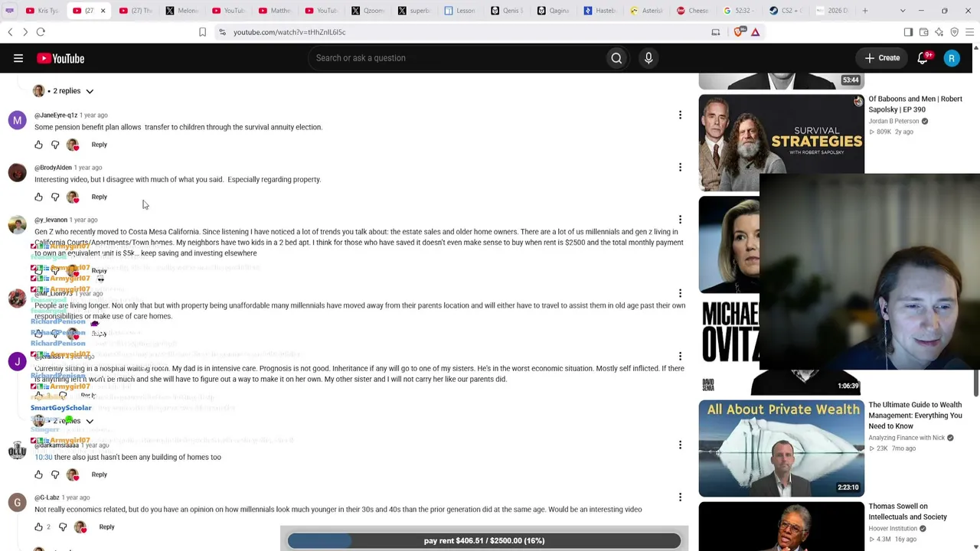Switch to the Cheese browser tab
980x551 pixels.
tap(692, 11)
